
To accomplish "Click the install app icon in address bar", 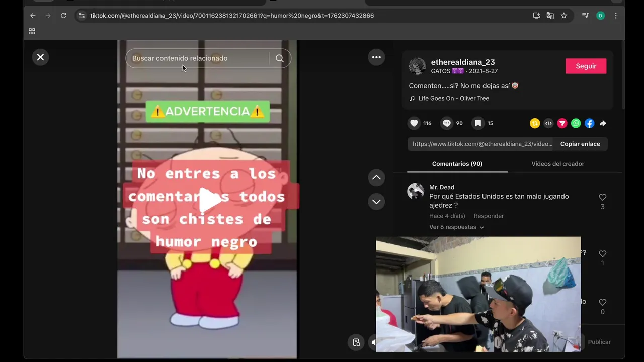I will [x=536, y=16].
